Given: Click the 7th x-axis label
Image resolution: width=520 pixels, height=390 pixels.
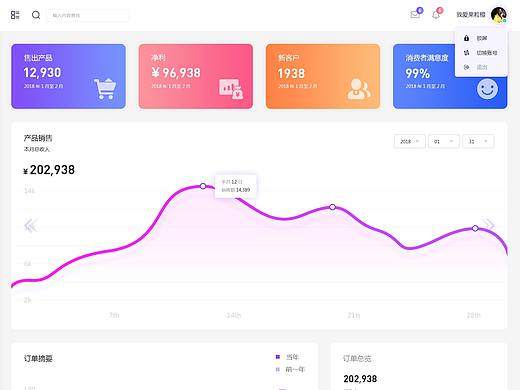Looking at the screenshot, I should point(114,315).
